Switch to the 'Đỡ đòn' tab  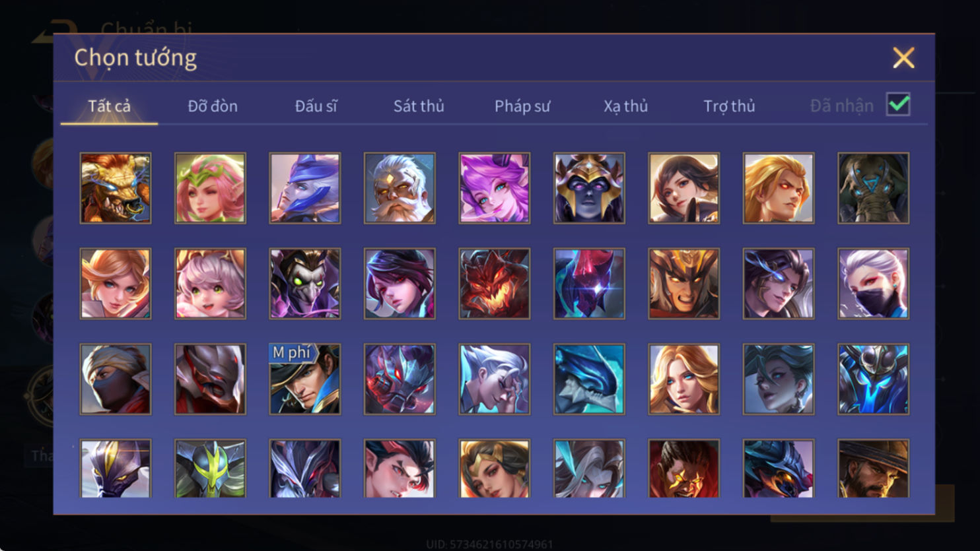(213, 106)
